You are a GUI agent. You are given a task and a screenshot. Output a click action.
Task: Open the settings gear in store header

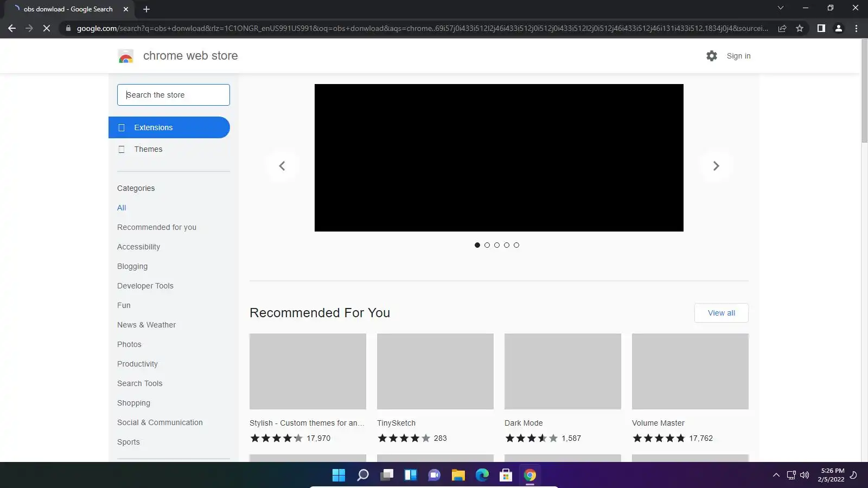(x=712, y=56)
